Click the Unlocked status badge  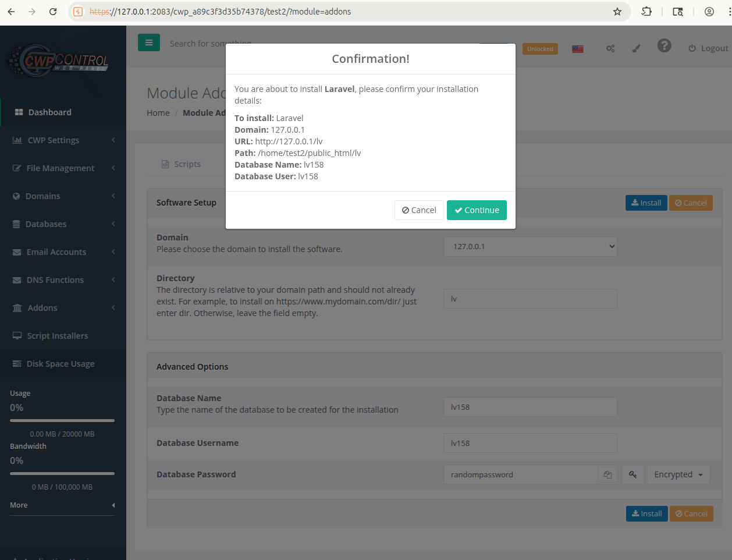coord(540,49)
